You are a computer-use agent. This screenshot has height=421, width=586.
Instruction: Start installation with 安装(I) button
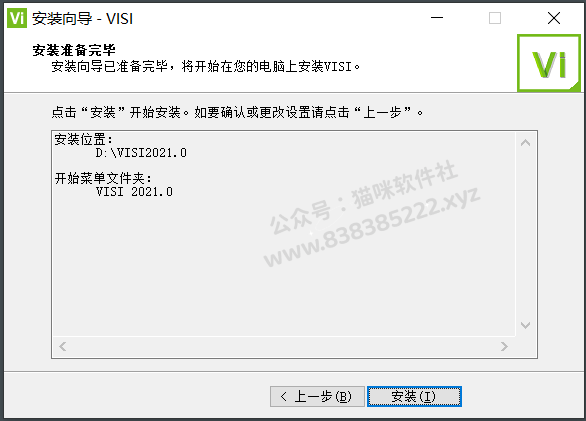[x=414, y=396]
